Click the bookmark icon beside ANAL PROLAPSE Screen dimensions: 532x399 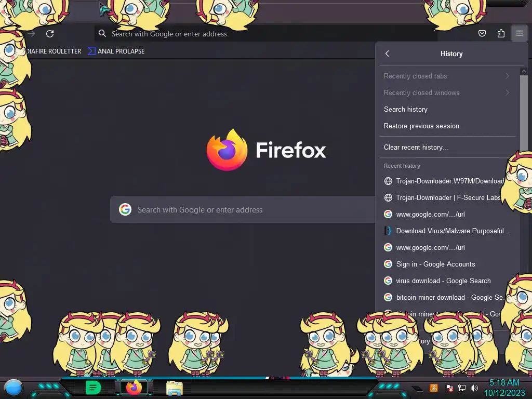click(91, 51)
